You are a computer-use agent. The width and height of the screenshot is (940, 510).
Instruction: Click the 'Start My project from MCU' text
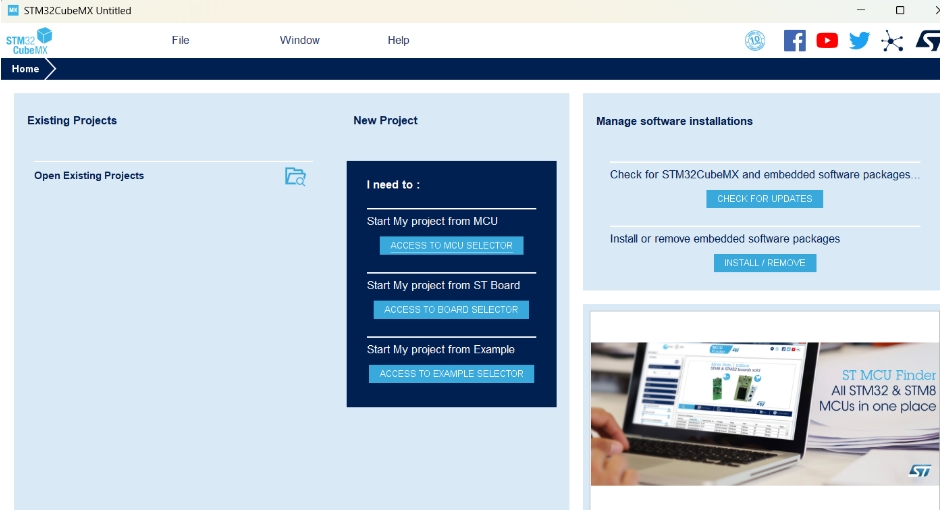pos(432,221)
